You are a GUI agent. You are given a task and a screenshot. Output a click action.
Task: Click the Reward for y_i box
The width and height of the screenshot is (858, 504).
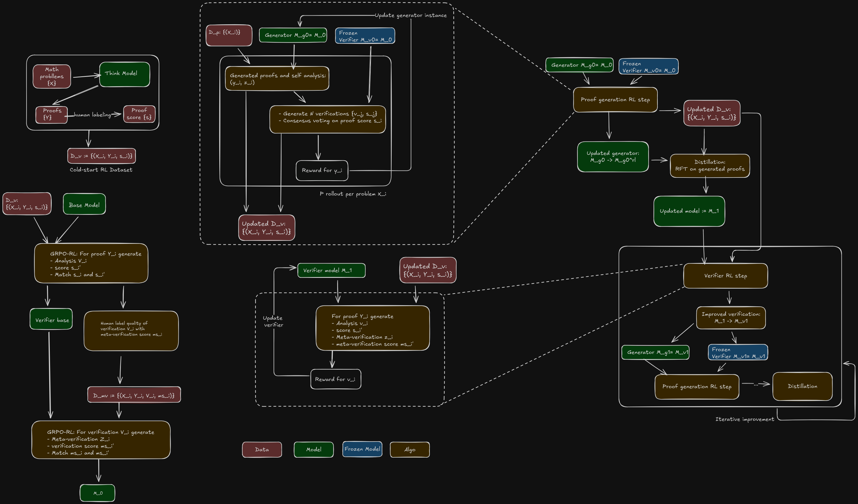click(321, 170)
